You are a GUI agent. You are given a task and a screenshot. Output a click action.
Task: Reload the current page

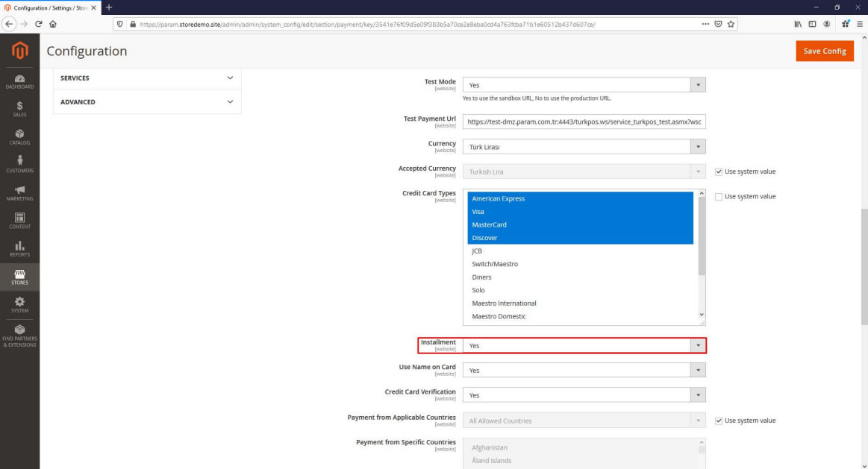click(38, 24)
